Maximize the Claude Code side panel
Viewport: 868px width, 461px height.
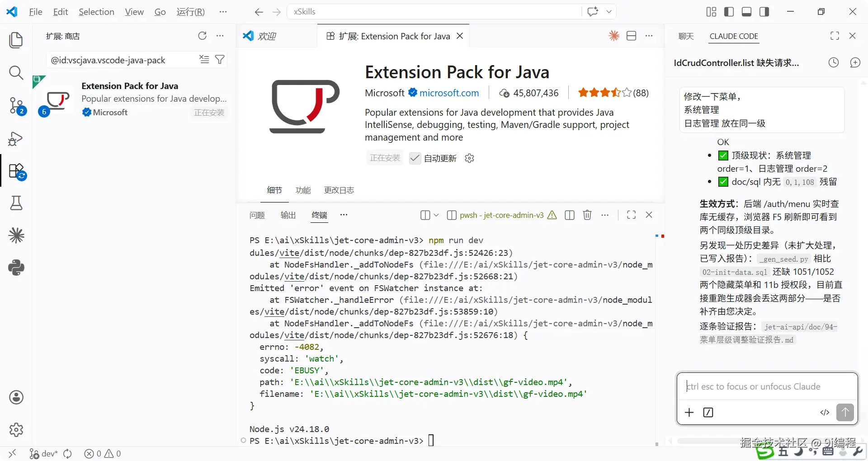[x=835, y=36]
